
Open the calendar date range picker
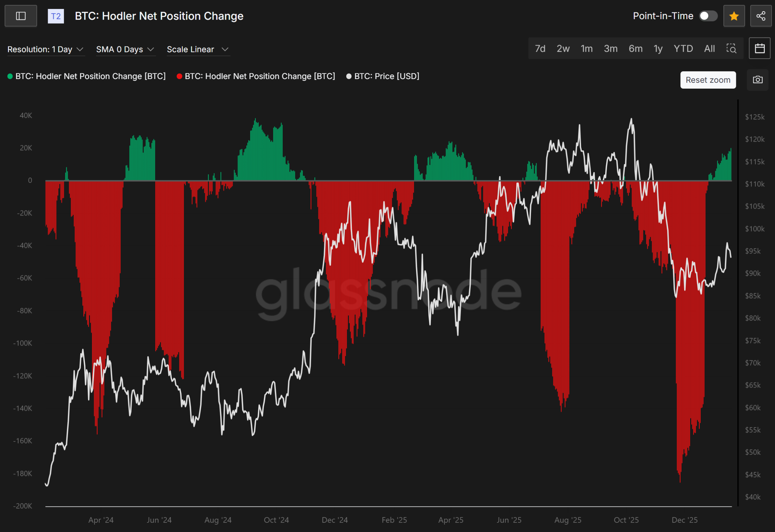[759, 49]
